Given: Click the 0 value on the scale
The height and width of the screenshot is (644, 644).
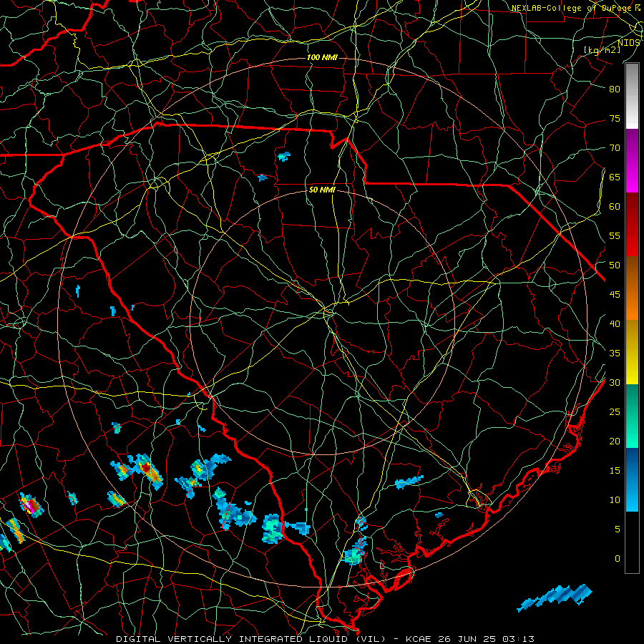Looking at the screenshot, I should [618, 559].
